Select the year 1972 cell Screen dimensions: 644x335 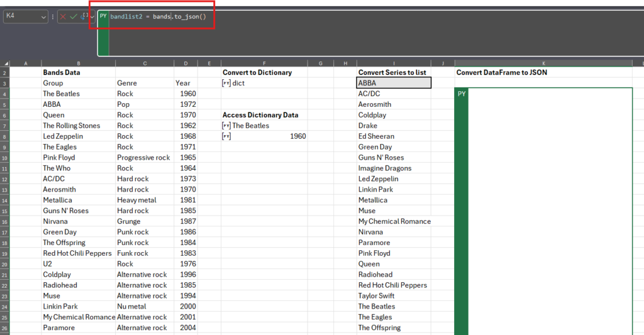click(186, 104)
